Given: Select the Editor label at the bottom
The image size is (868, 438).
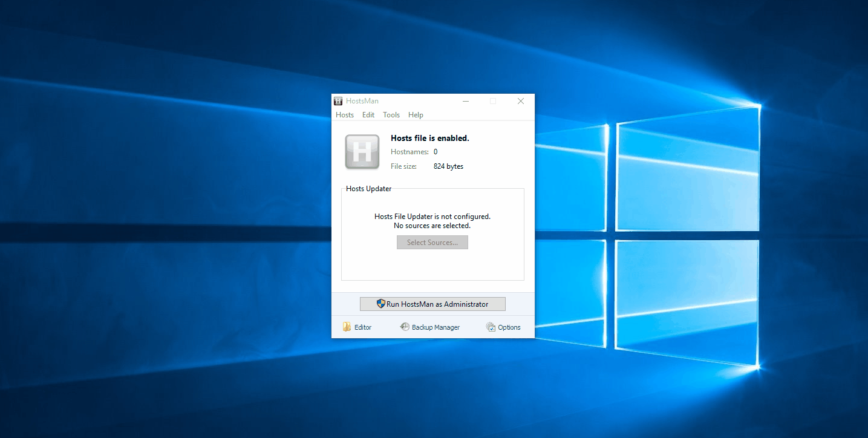Looking at the screenshot, I should [363, 327].
